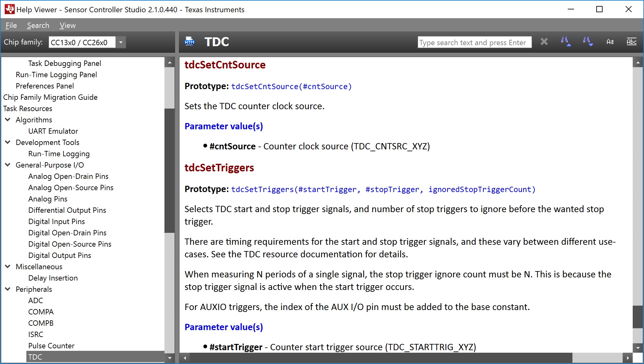Click the HTM page icon beside TDC
644x364 pixels.
[x=190, y=42]
